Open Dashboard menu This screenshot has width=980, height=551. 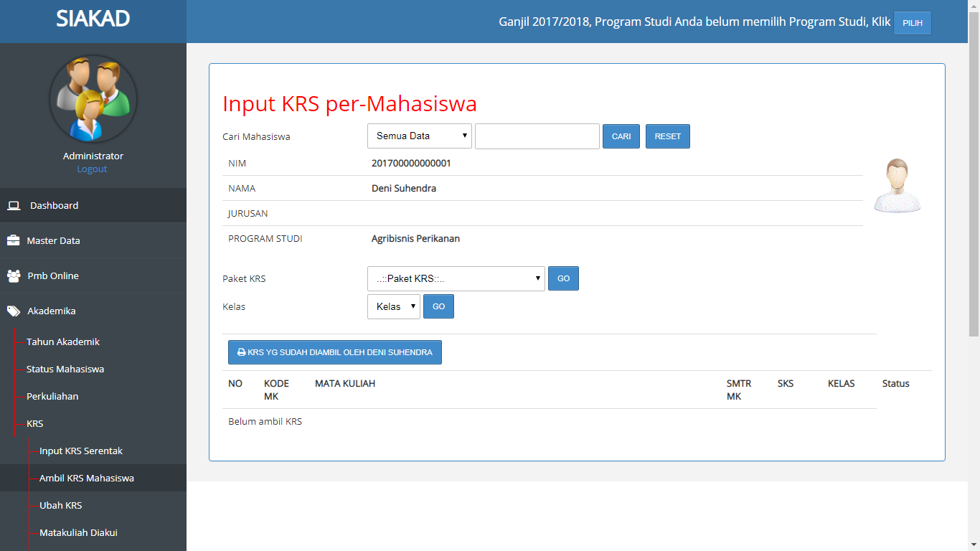coord(93,206)
